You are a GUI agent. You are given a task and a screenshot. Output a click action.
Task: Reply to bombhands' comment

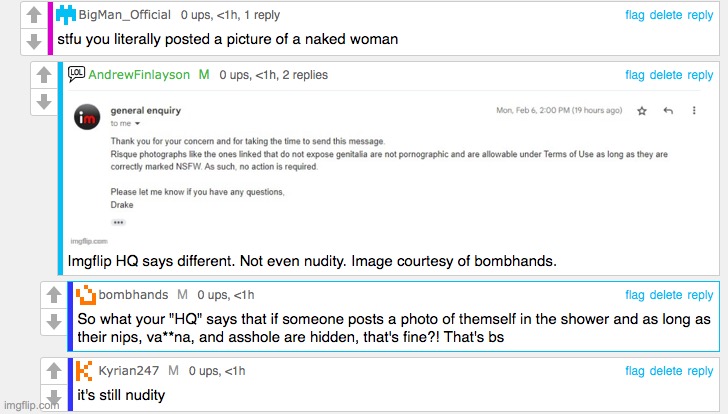(700, 295)
